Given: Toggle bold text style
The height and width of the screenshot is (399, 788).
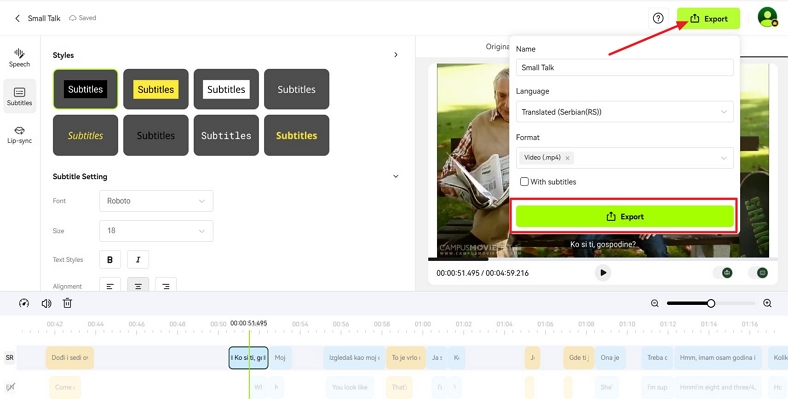Looking at the screenshot, I should coord(110,260).
